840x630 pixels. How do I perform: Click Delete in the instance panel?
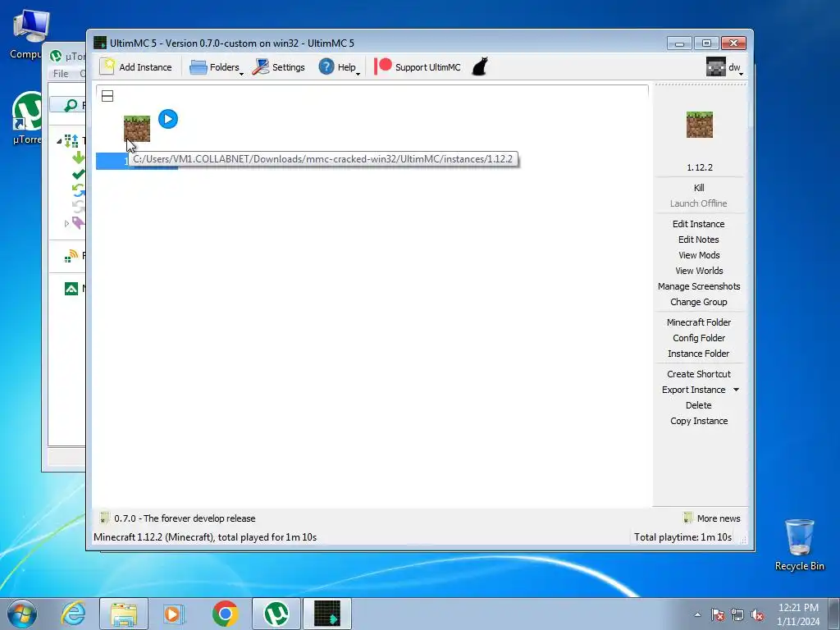coord(699,405)
